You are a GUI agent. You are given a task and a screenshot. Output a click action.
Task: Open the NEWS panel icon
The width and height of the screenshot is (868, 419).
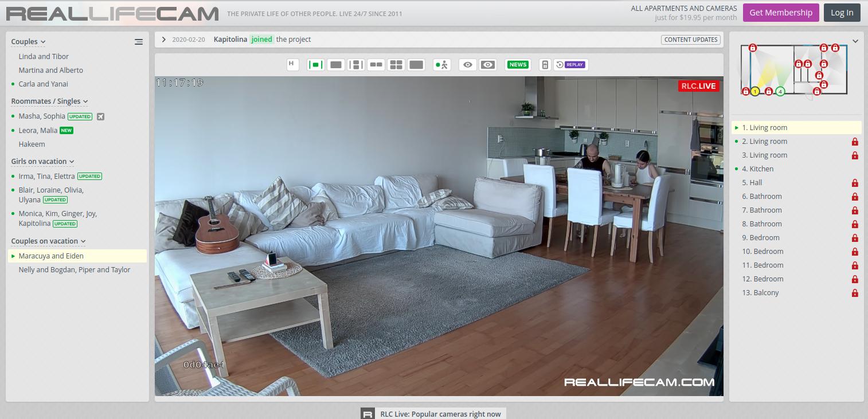click(x=517, y=64)
